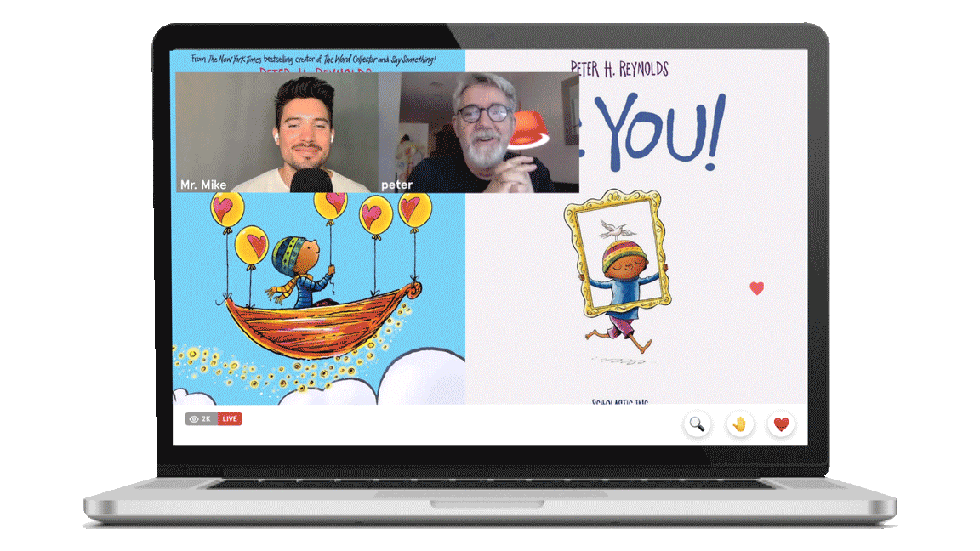Image resolution: width=980 pixels, height=551 pixels.
Task: Click the floating red heart reaction
Action: (x=757, y=288)
